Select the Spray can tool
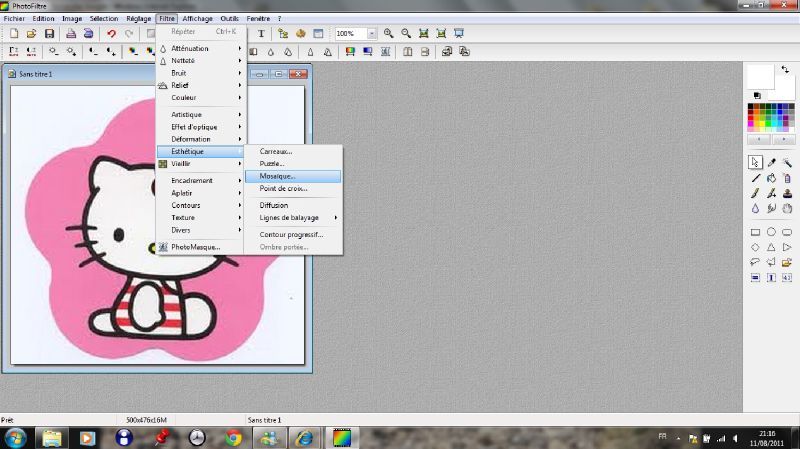The height and width of the screenshot is (449, 800). tap(787, 178)
